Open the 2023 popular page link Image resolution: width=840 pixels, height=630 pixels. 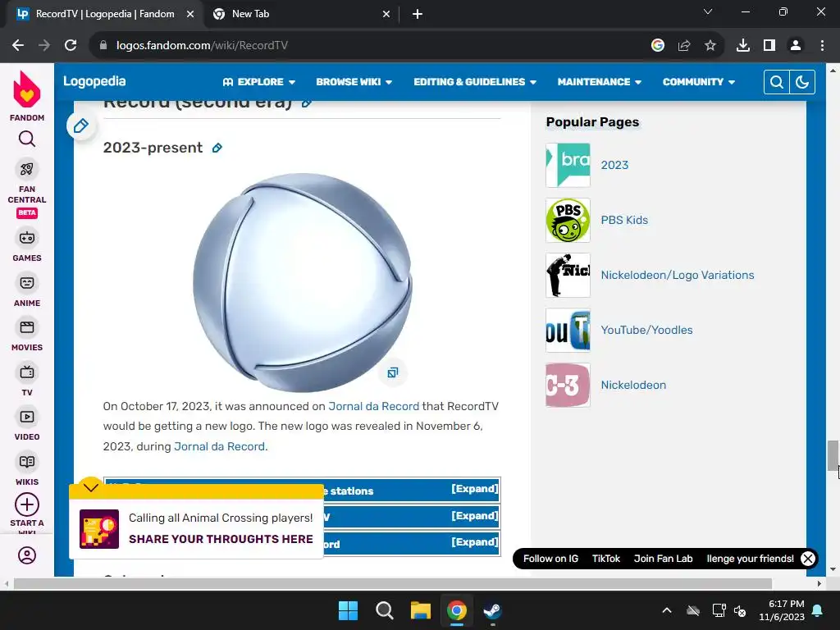(x=614, y=165)
